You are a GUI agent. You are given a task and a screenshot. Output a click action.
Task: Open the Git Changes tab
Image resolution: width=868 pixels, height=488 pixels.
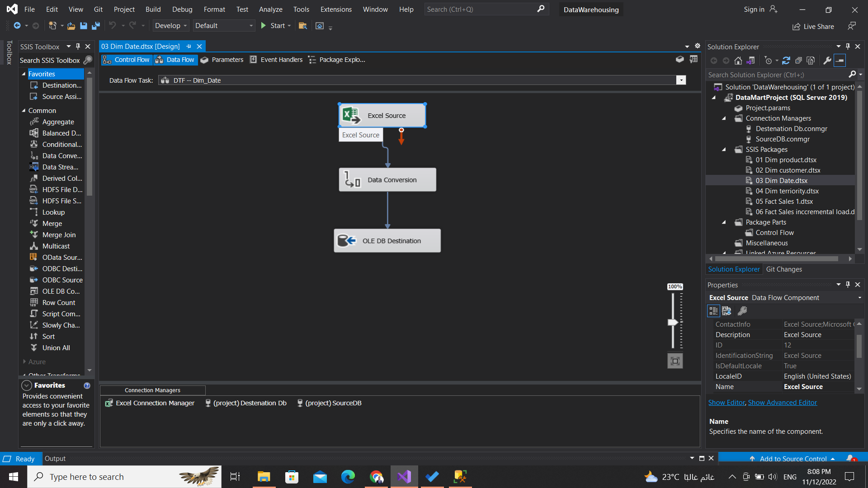[784, 269]
